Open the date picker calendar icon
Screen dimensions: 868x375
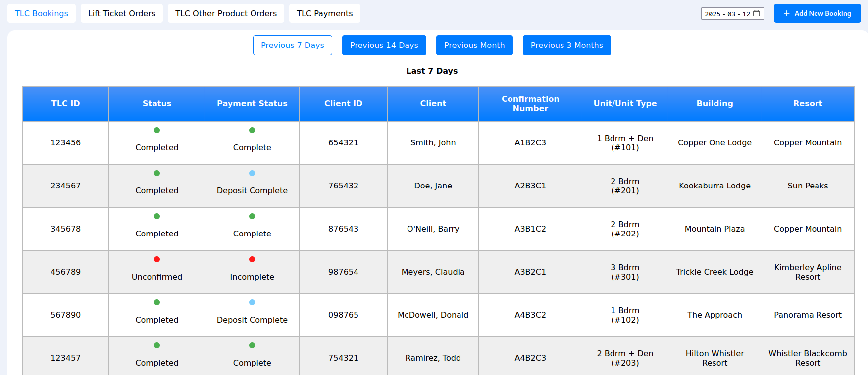(757, 13)
